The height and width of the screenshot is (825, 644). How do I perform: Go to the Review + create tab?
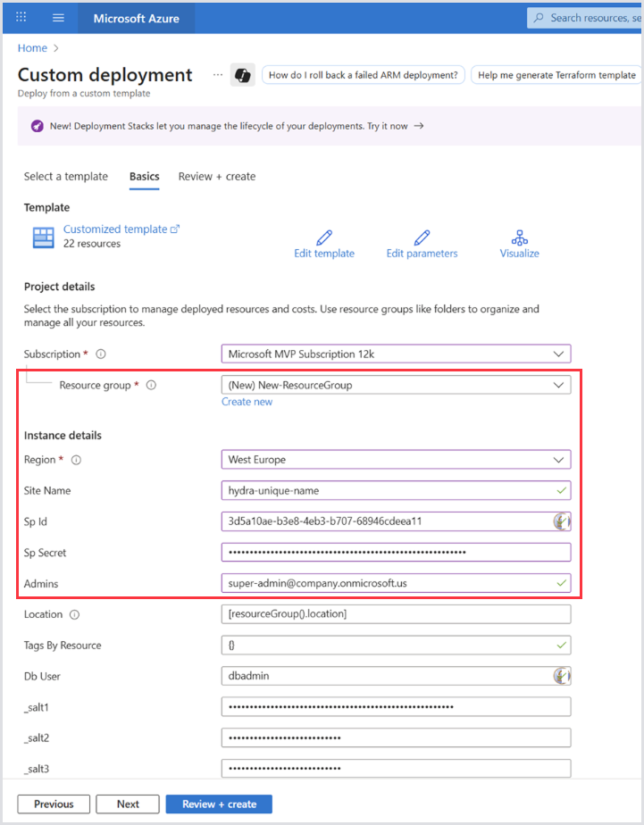(217, 177)
